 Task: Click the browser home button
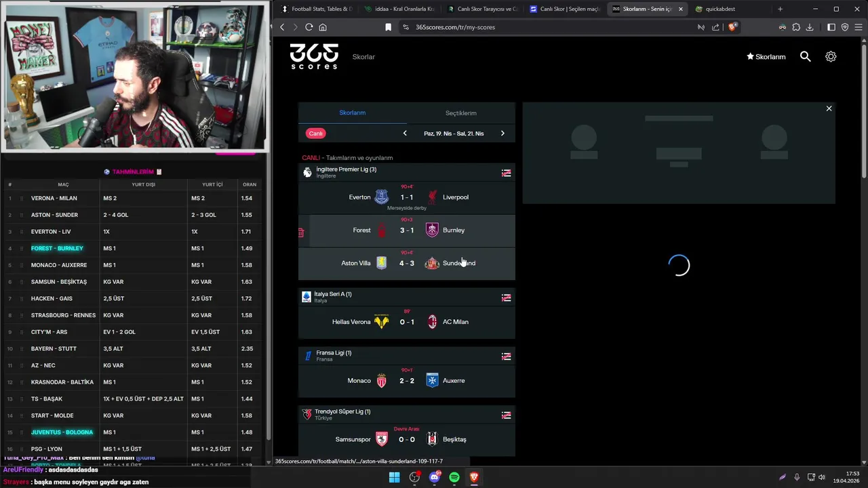(323, 27)
